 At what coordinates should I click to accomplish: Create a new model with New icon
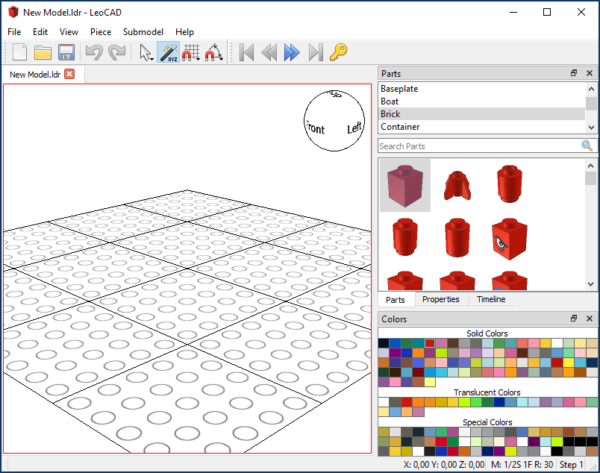(x=20, y=52)
